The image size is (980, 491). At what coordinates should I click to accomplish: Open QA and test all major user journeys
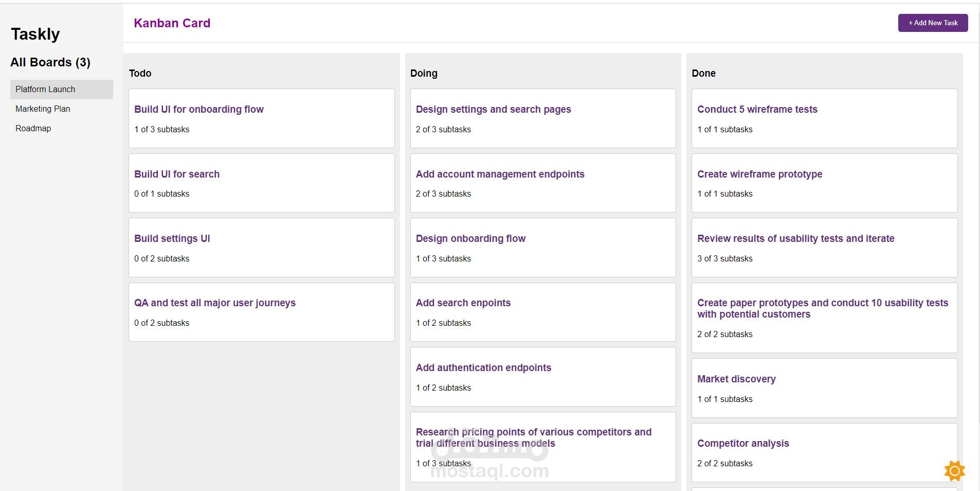tap(261, 312)
